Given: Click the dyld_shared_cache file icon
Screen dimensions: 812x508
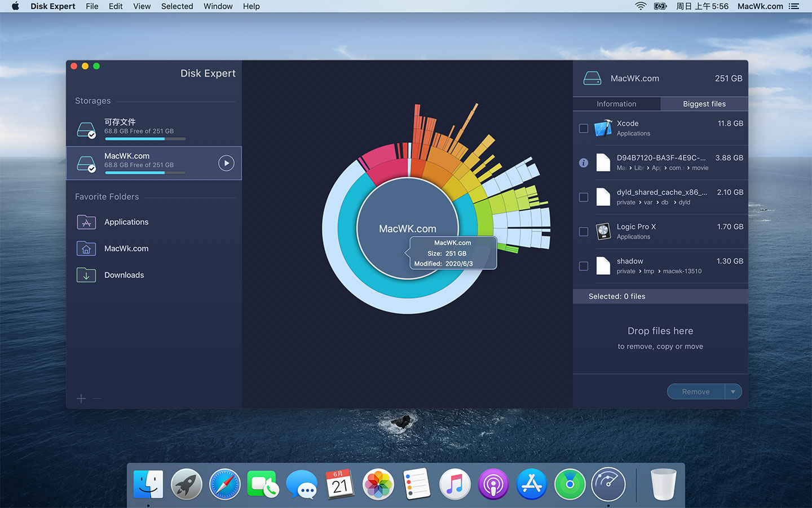Looking at the screenshot, I should point(603,197).
